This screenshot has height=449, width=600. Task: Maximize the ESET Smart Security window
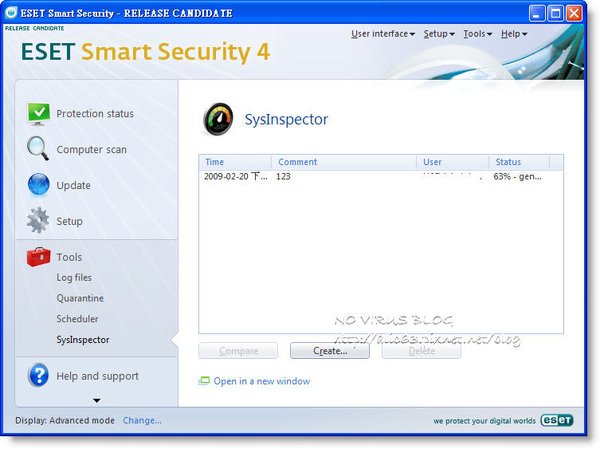pyautogui.click(x=556, y=13)
